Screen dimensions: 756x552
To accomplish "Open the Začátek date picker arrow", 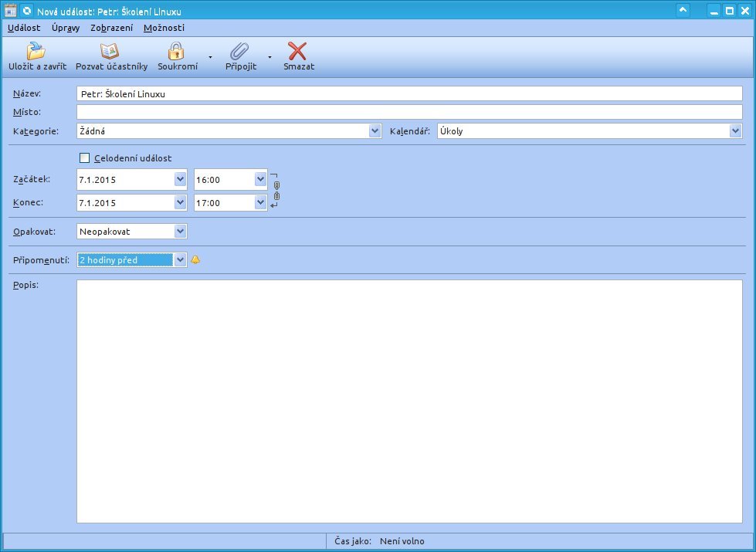I will click(180, 179).
